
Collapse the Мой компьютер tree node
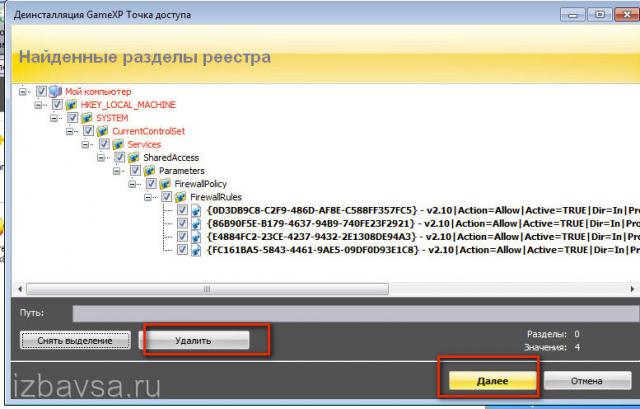tap(22, 91)
